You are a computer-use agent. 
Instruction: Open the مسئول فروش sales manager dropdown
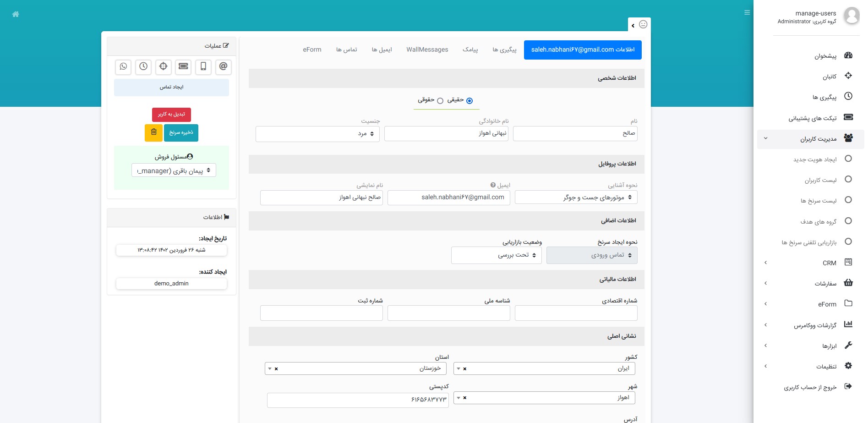pos(174,170)
